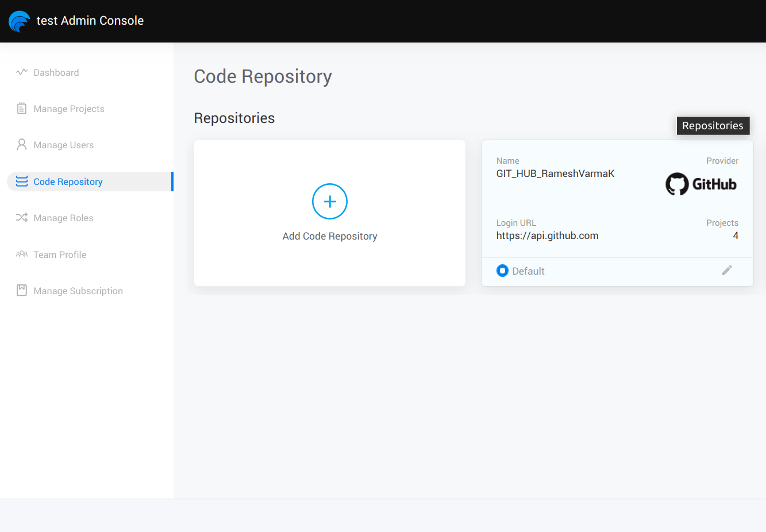Edit the GIT_HUB_RameshVarmaK repository with pencil
The height and width of the screenshot is (532, 766).
[727, 271]
